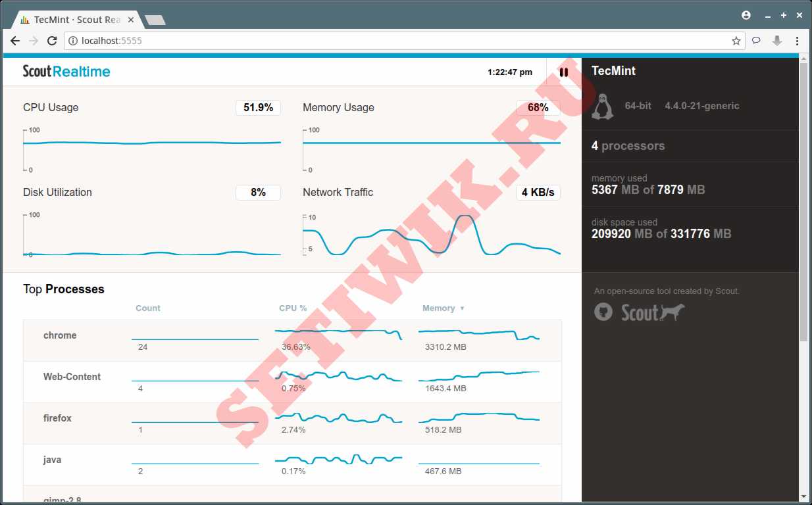812x505 pixels.
Task: Select the firefox process row name
Action: coord(57,418)
